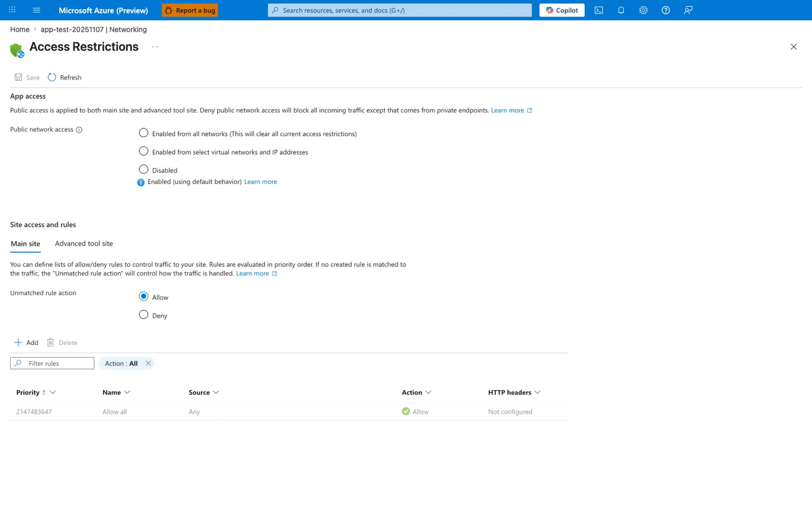Select Enabled from select virtual networks and IP addresses

(x=144, y=151)
